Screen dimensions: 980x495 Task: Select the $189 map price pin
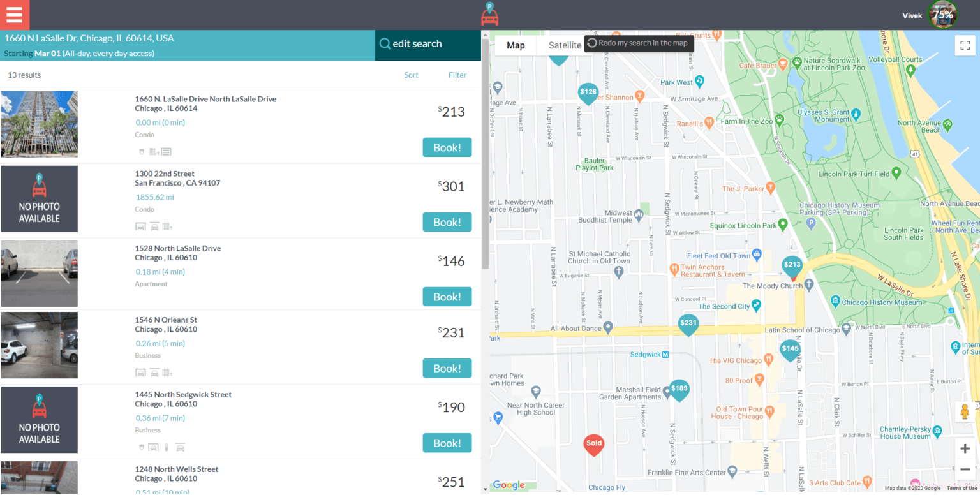point(679,390)
